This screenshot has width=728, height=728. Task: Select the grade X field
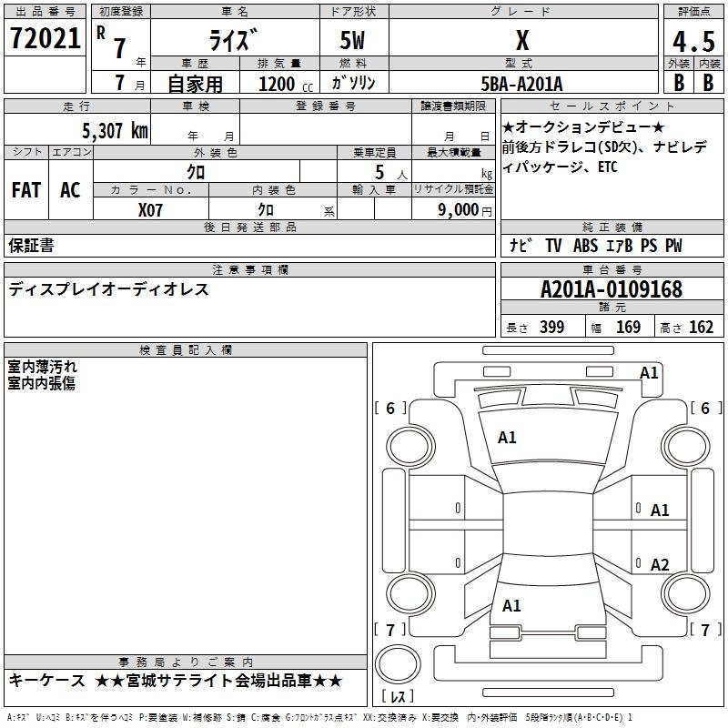pyautogui.click(x=521, y=41)
